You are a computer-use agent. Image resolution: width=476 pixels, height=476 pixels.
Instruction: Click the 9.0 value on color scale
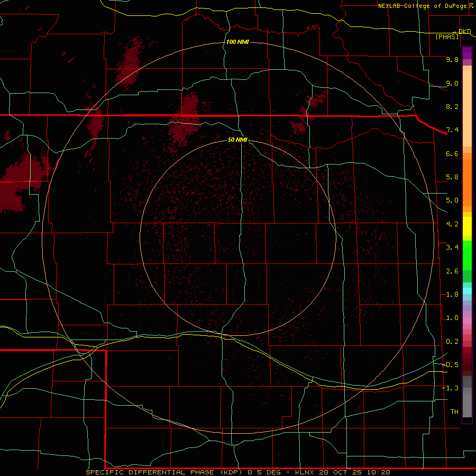452,83
